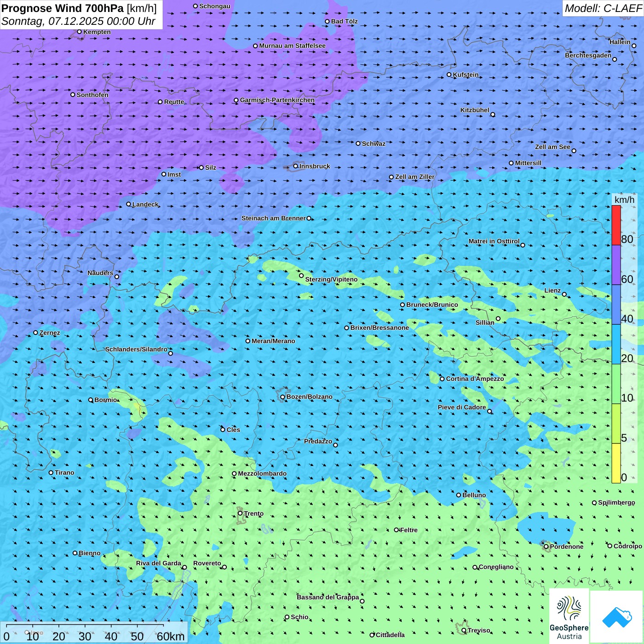Click the GeoSphere Austria logo
This screenshot has height=644, width=644.
[x=569, y=616]
